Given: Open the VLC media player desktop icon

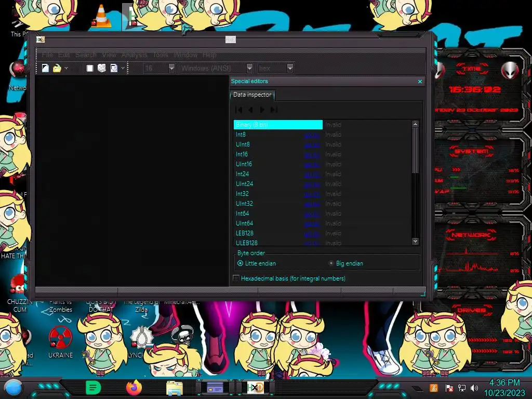Looking at the screenshot, I should (x=101, y=16).
